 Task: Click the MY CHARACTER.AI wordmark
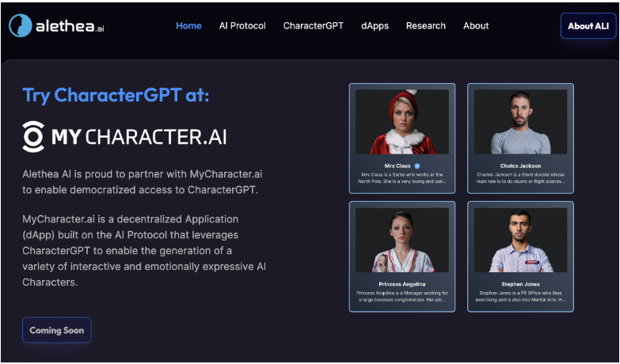pyautogui.click(x=139, y=137)
